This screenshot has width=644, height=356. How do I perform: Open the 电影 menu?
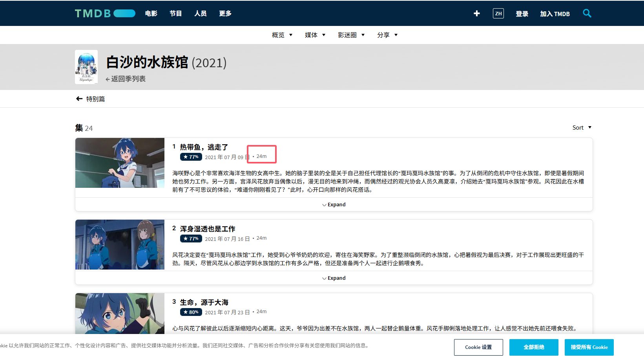tap(151, 13)
